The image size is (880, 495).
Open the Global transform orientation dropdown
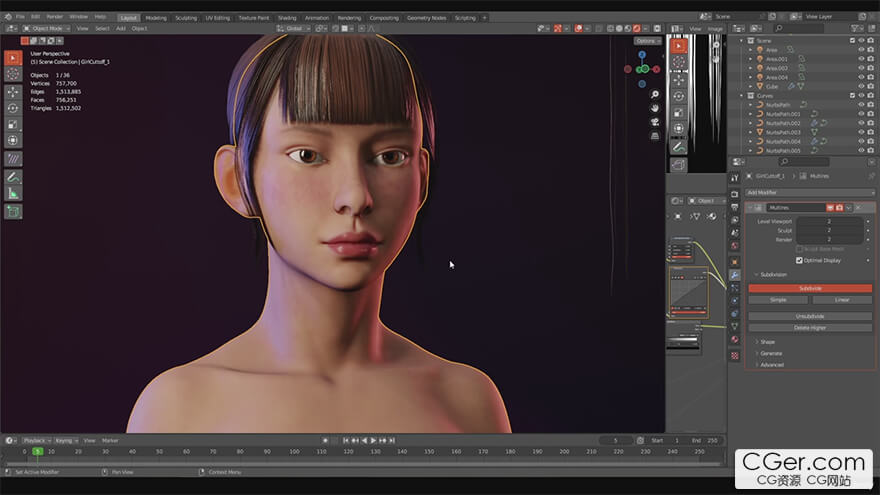(293, 28)
